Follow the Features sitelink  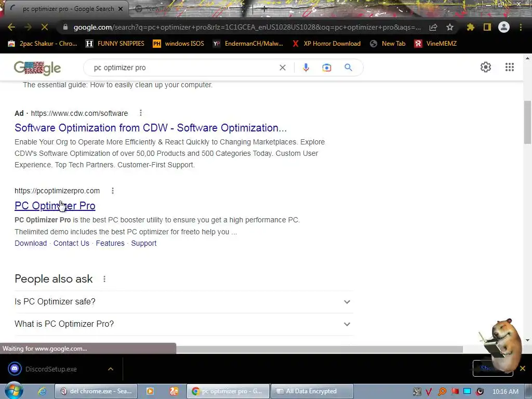[110, 243]
